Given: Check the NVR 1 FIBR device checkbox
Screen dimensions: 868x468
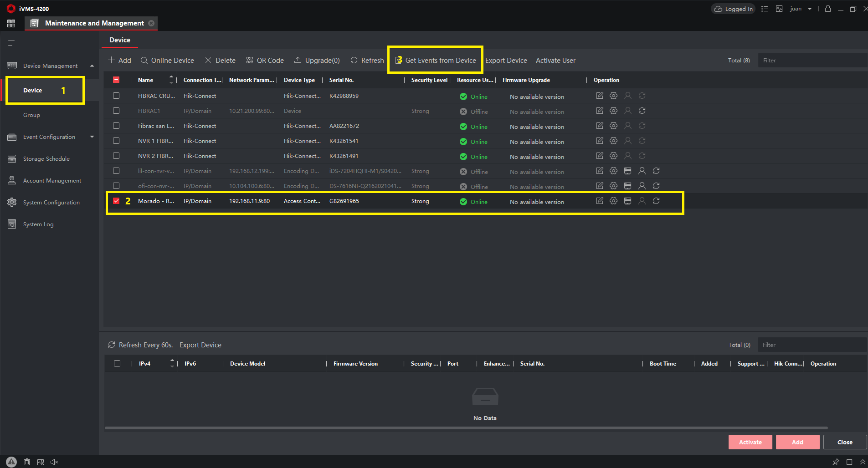Looking at the screenshot, I should (x=116, y=141).
